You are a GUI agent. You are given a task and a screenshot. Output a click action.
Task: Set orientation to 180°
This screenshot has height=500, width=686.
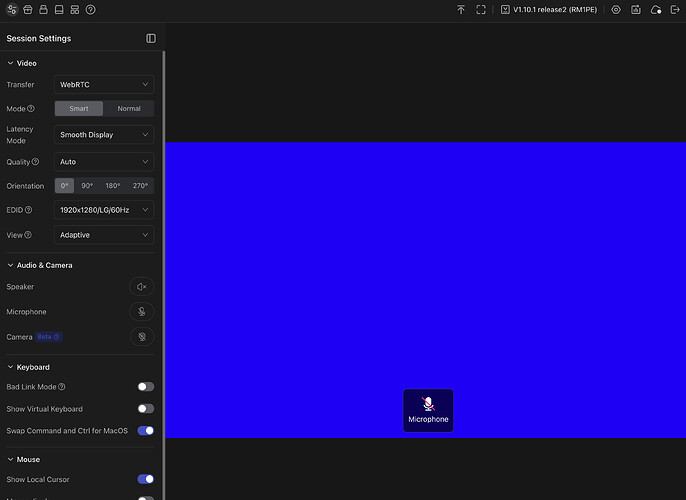tap(112, 185)
